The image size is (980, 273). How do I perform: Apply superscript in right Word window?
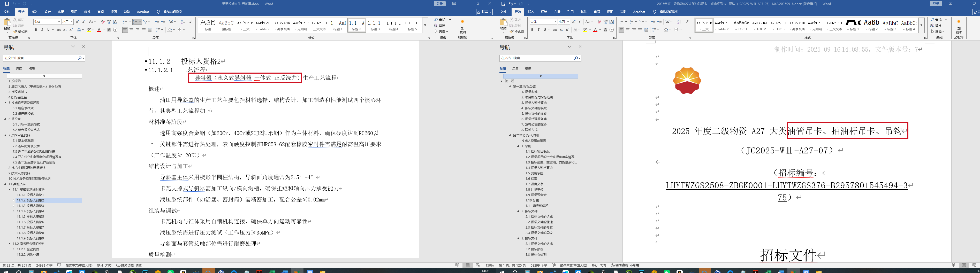click(x=567, y=30)
